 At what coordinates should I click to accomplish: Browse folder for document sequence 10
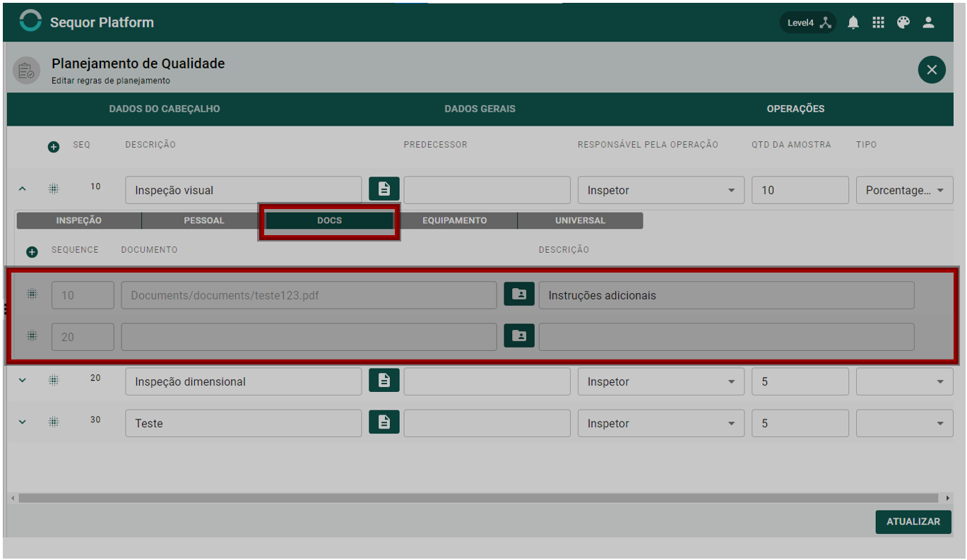[519, 294]
